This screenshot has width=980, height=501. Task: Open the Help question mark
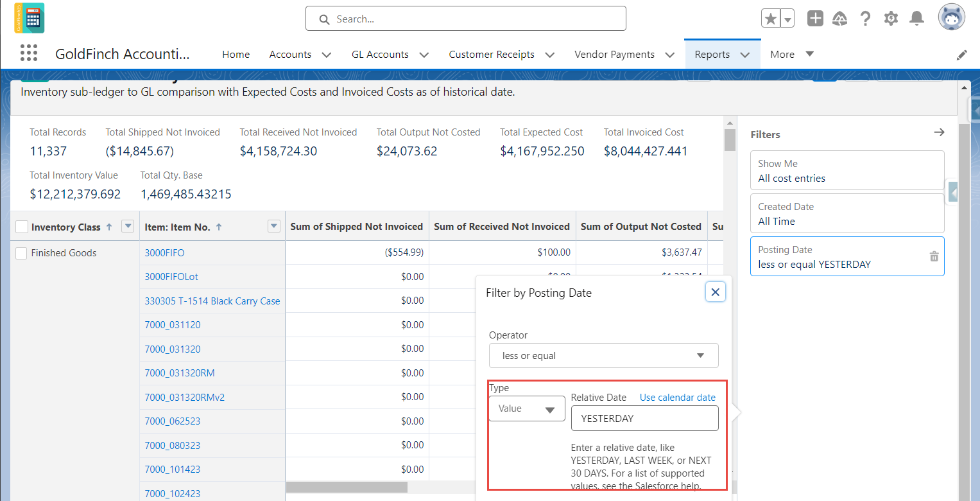(866, 19)
